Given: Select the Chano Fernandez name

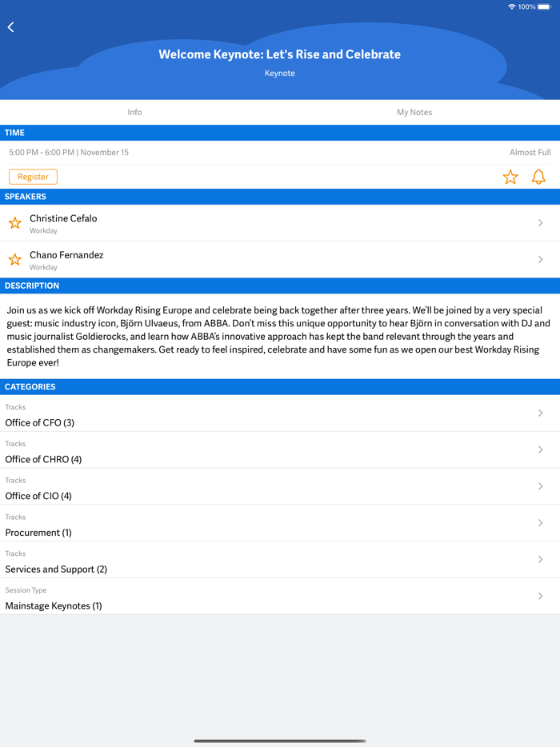Looking at the screenshot, I should (x=66, y=255).
